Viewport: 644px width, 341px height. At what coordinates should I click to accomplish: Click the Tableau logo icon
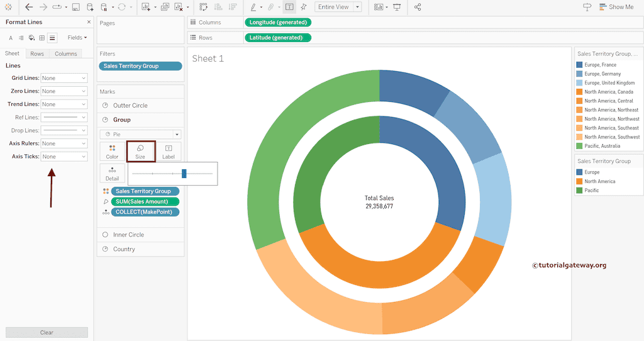(x=8, y=7)
